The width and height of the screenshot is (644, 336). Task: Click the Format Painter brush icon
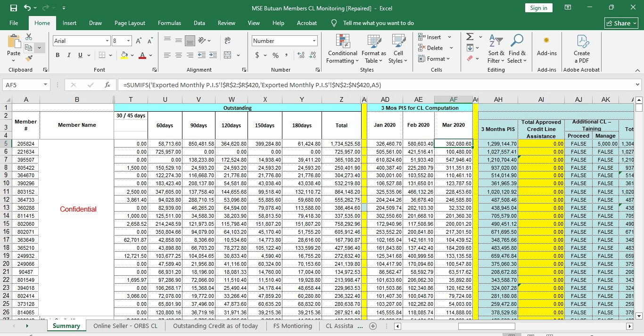coord(29,58)
